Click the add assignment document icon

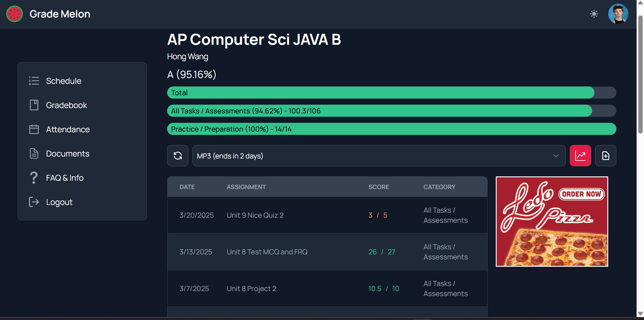point(606,155)
